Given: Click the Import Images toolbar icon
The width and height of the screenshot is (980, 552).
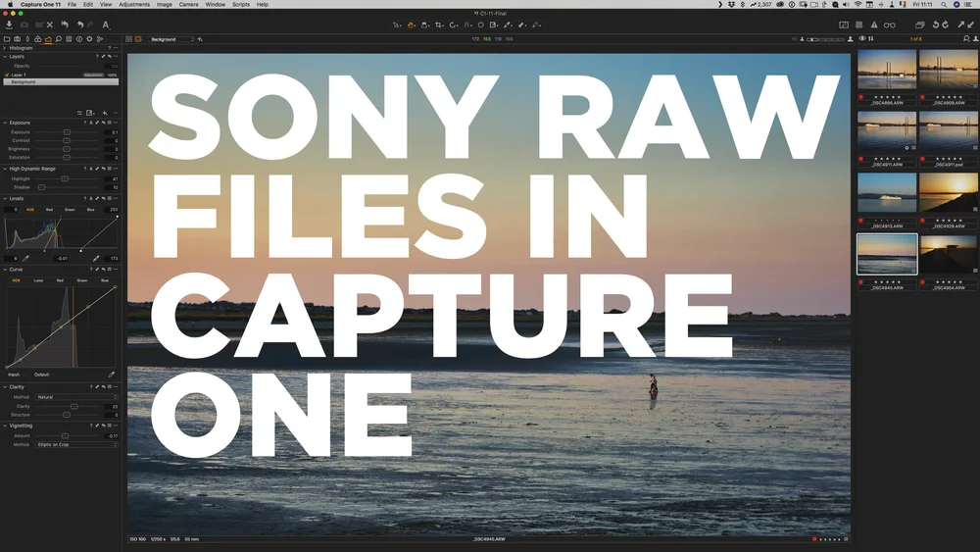Looking at the screenshot, I should tap(10, 25).
